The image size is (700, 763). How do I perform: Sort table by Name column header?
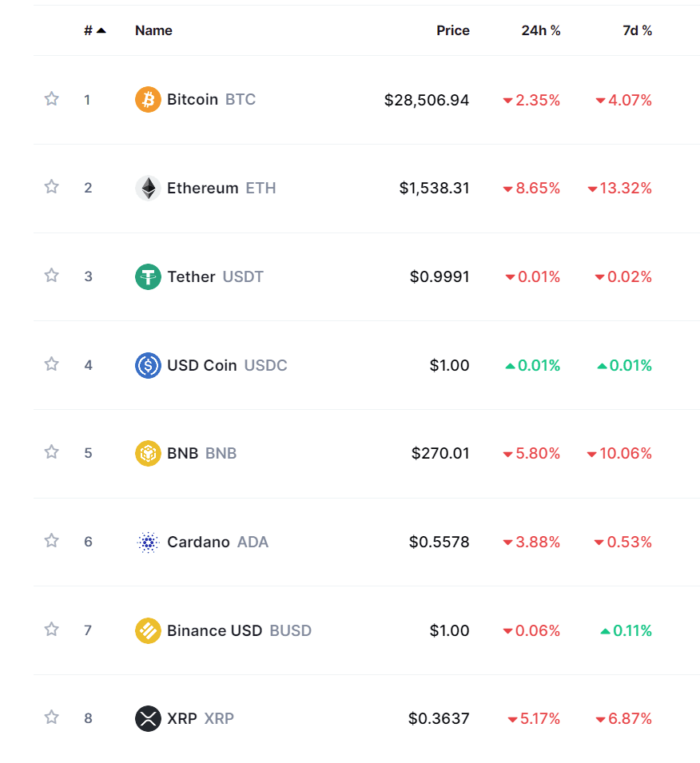coord(154,30)
